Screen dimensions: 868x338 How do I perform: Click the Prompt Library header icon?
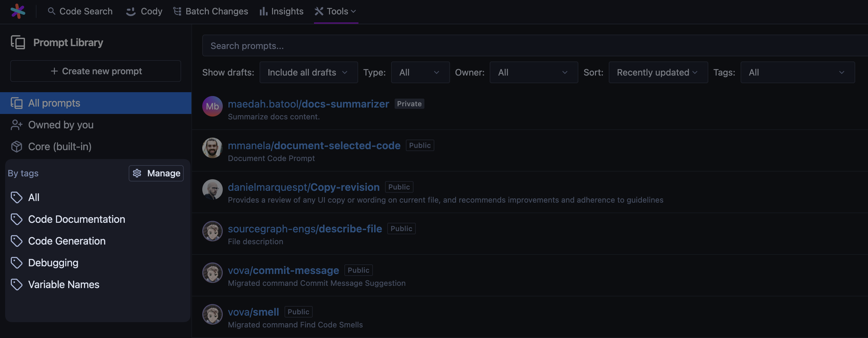[x=18, y=43]
